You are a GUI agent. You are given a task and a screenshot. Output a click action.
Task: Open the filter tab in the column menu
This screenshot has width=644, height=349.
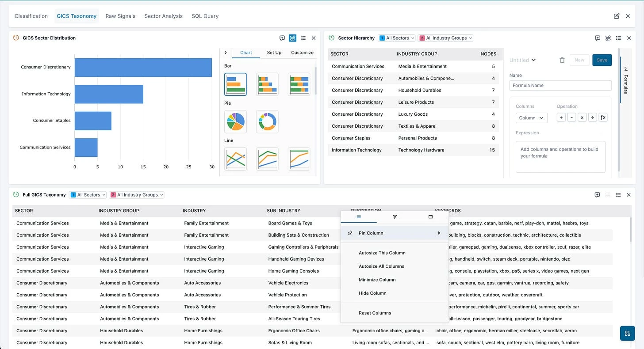pyautogui.click(x=394, y=216)
